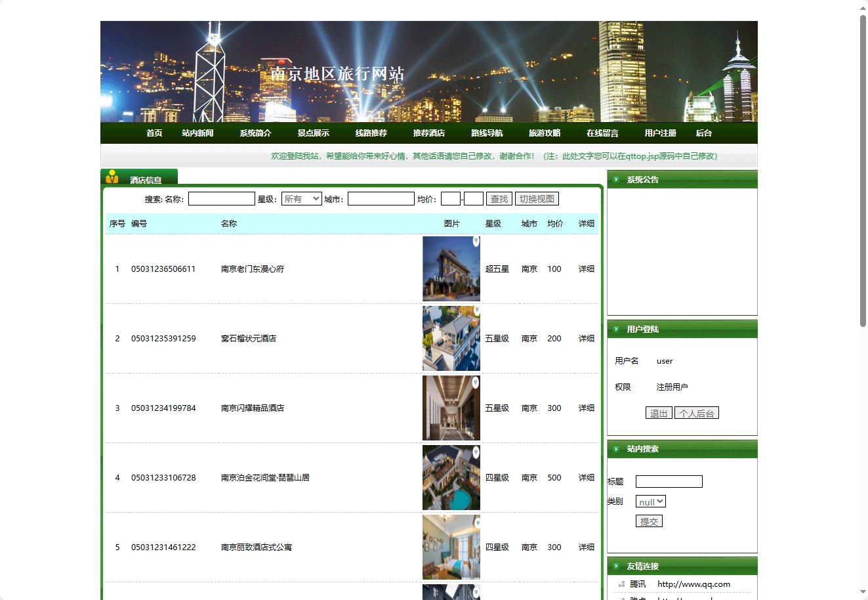Click the arrow icon beside 站内搜索
This screenshot has width=868, height=600.
click(616, 449)
